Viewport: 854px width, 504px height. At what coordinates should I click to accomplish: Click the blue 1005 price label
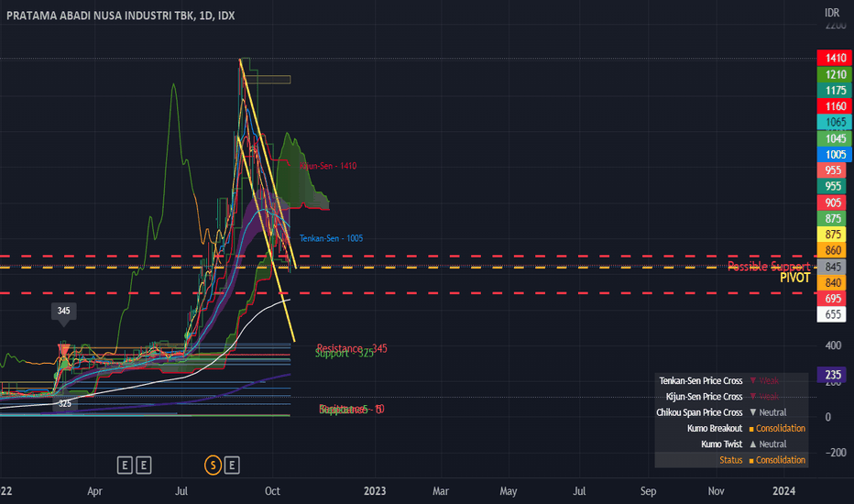pos(835,154)
